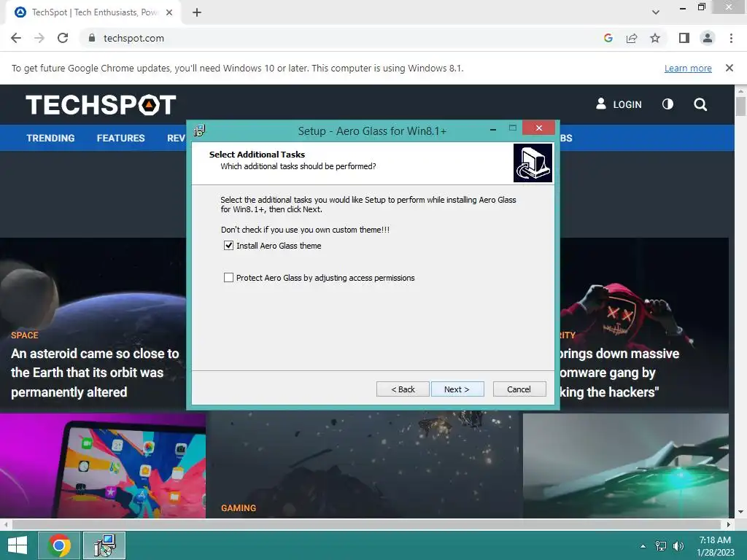The height and width of the screenshot is (560, 747).
Task: Open Chrome profile avatar menu
Action: [x=708, y=38]
